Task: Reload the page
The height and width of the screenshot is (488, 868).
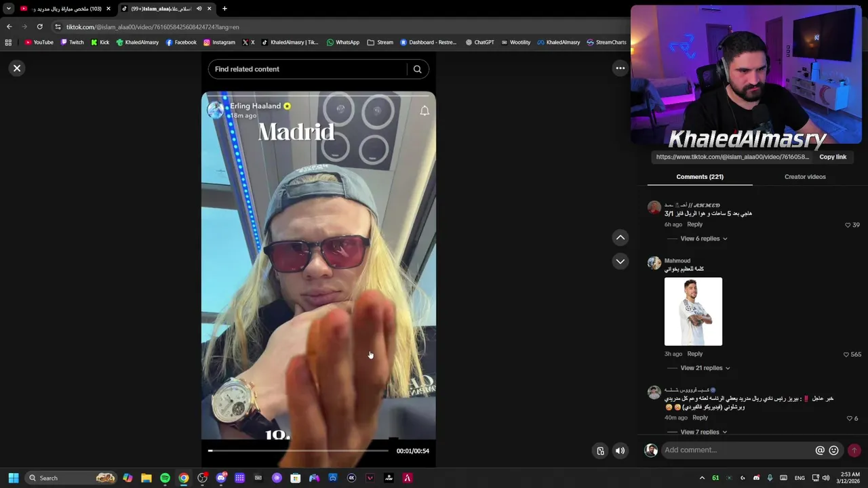Action: click(x=39, y=27)
